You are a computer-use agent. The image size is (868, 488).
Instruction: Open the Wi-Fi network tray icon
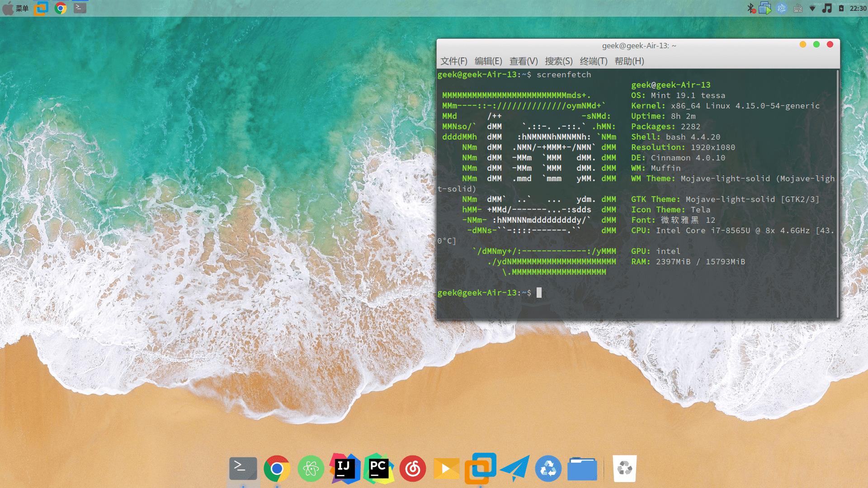click(812, 9)
